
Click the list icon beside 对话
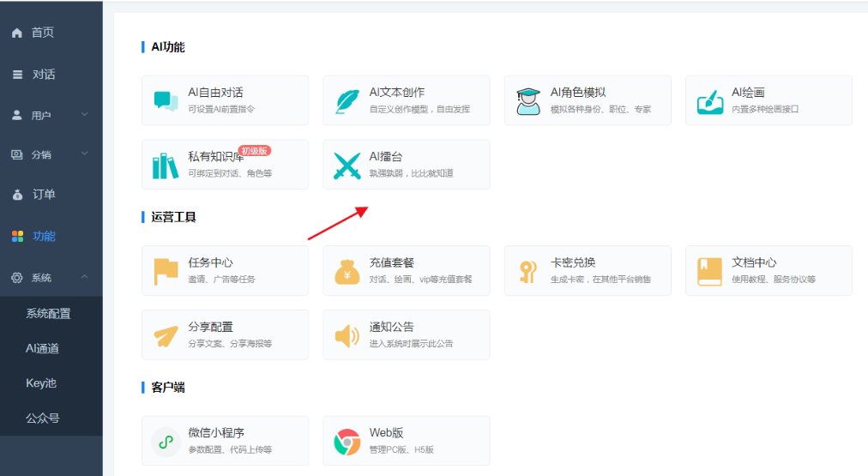pos(18,74)
